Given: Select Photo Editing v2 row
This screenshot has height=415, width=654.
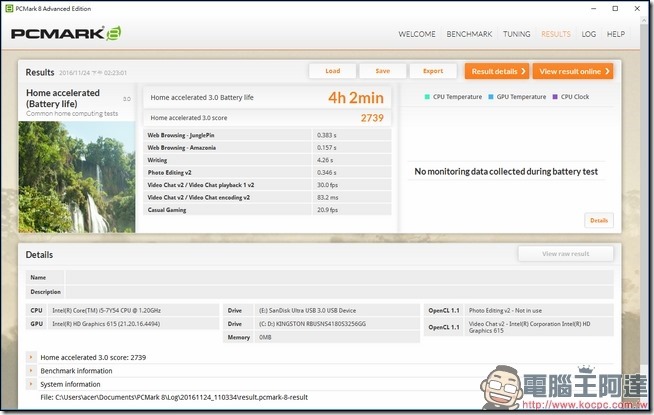Looking at the screenshot, I should point(267,172).
